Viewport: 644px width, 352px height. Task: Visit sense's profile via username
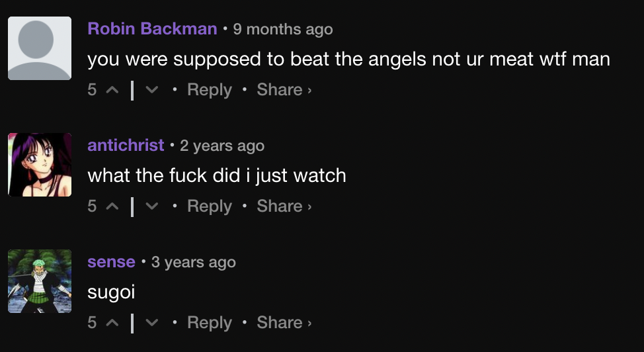tap(111, 262)
